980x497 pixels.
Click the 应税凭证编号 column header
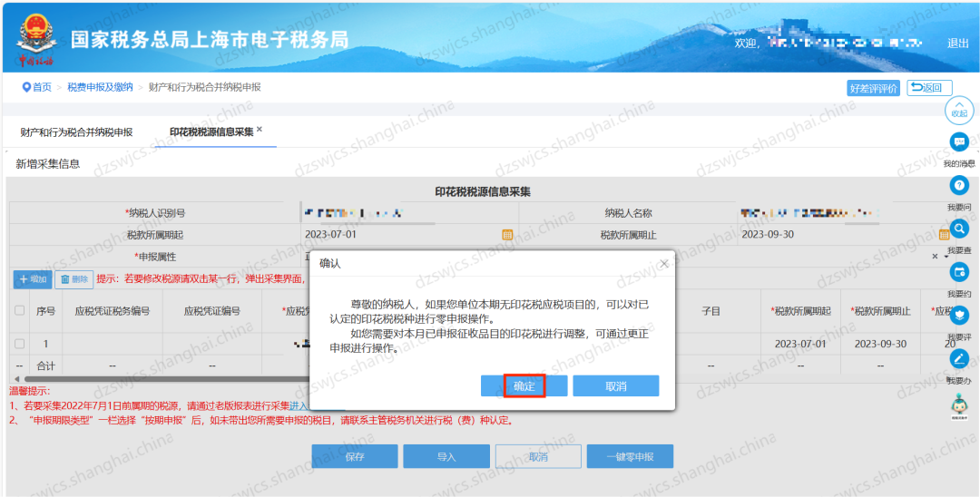pyautogui.click(x=212, y=310)
